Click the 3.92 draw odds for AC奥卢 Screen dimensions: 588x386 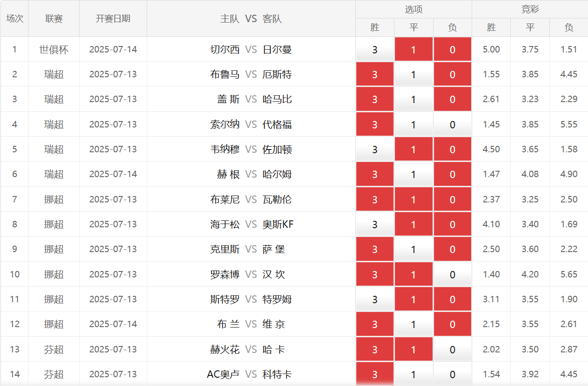530,374
